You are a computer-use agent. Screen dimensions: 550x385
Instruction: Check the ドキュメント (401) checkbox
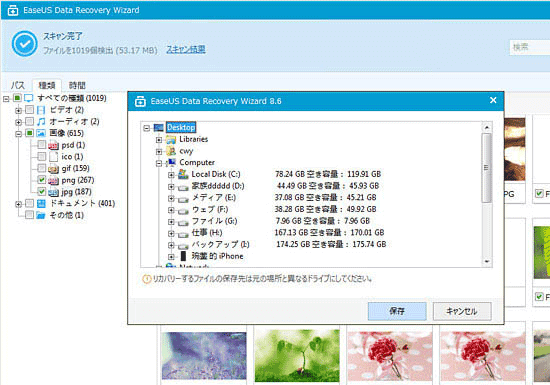29,203
